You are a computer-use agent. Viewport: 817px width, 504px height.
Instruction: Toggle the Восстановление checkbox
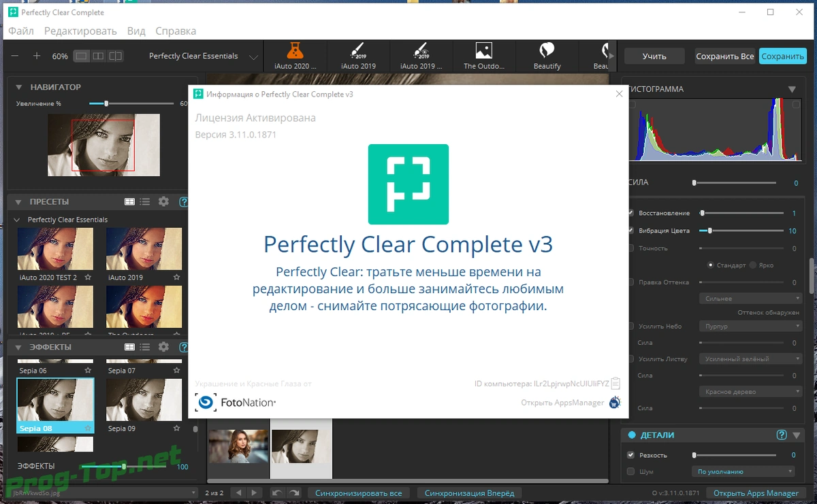(630, 213)
